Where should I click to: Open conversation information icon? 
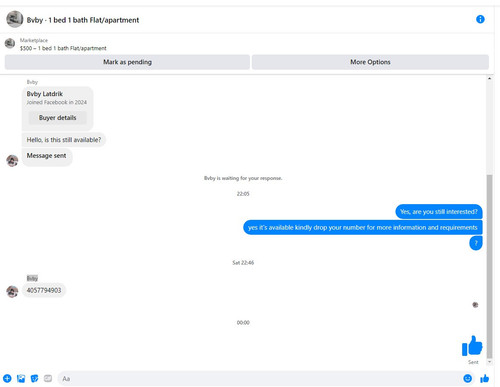(480, 19)
